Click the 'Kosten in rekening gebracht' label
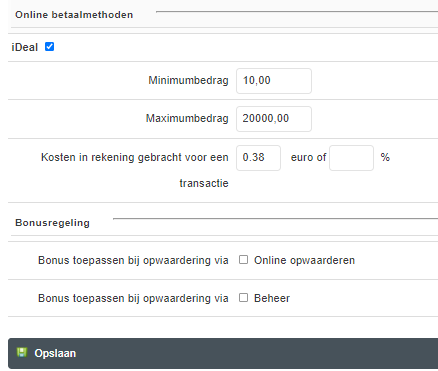438x371 pixels. point(135,170)
